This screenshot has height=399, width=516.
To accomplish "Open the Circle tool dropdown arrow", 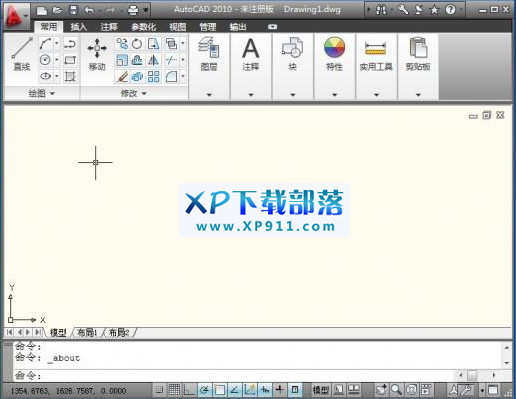I will (57, 60).
